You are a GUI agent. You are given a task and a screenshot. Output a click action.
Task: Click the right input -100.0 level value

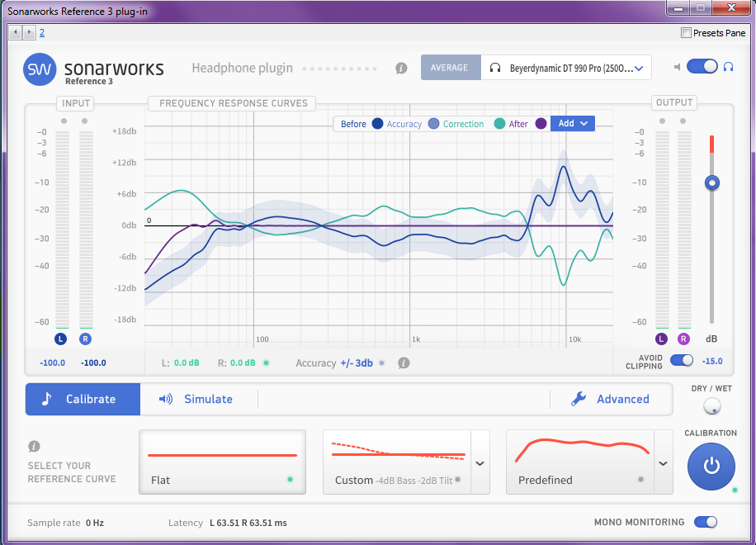[93, 363]
